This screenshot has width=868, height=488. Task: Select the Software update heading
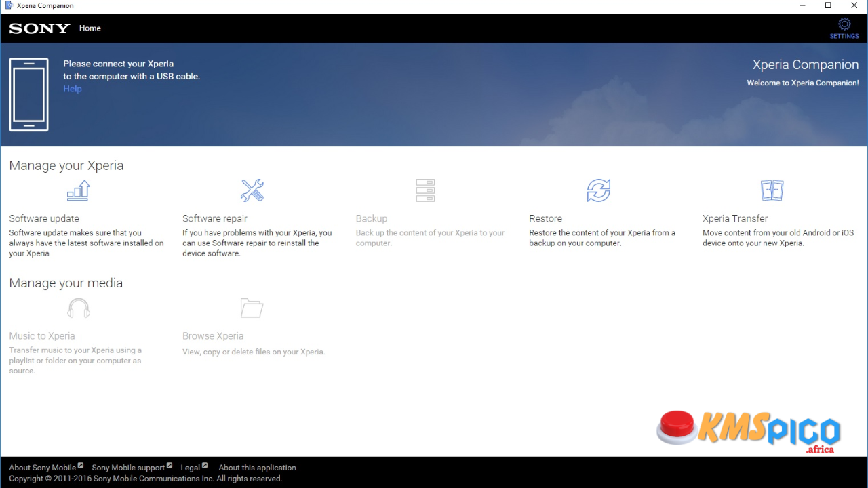(44, 218)
